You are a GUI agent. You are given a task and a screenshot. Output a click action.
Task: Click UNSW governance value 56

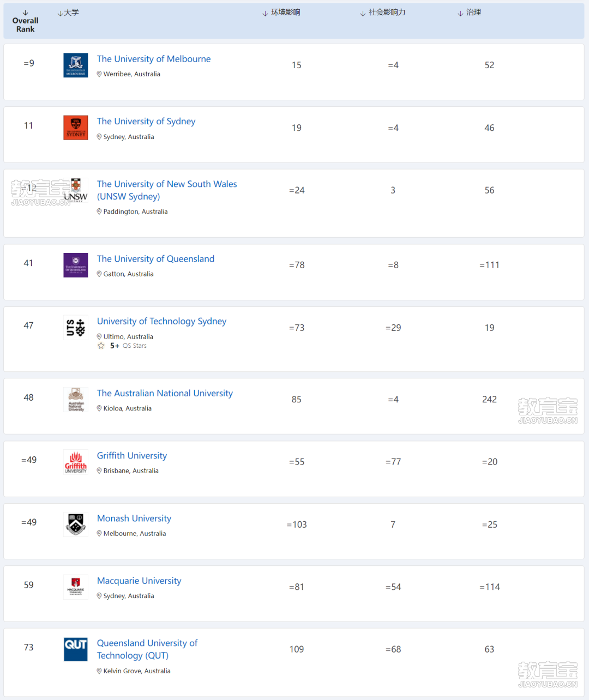coord(490,190)
